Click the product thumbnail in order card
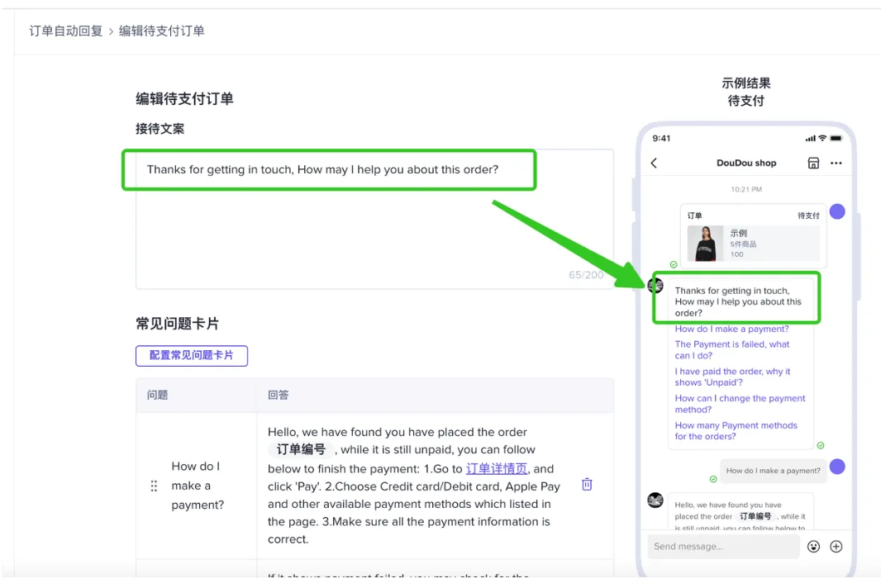Screen dimensions: 881x588 pyautogui.click(x=705, y=243)
